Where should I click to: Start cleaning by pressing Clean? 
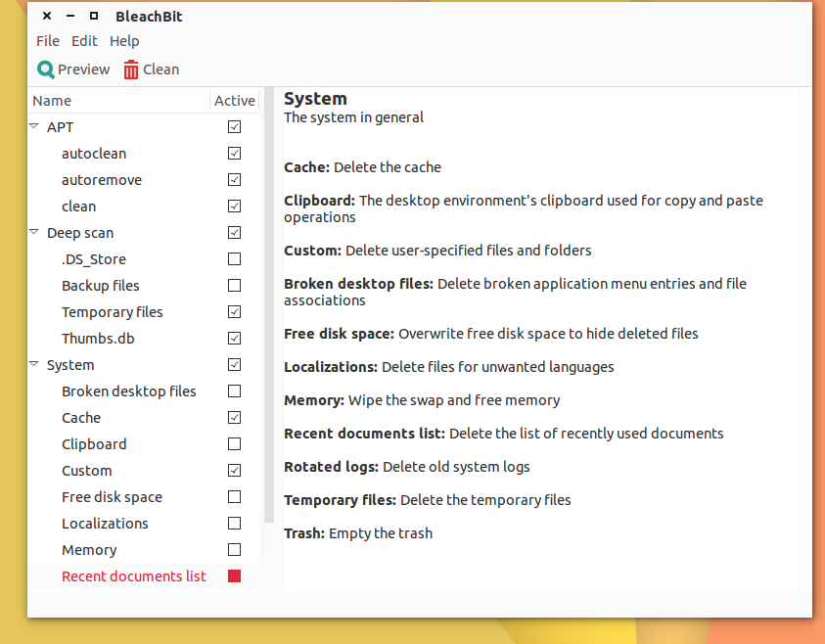point(151,69)
